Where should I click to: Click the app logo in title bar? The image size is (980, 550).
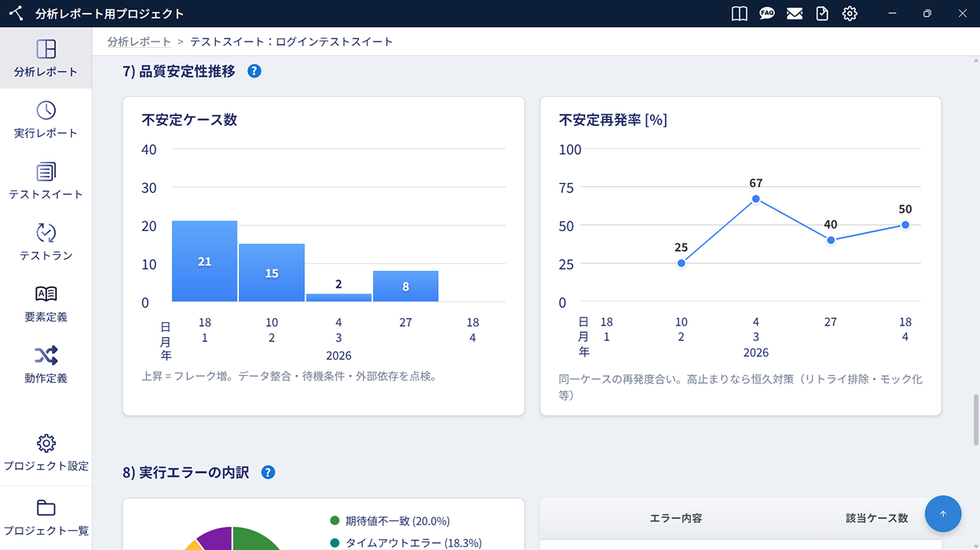point(16,14)
